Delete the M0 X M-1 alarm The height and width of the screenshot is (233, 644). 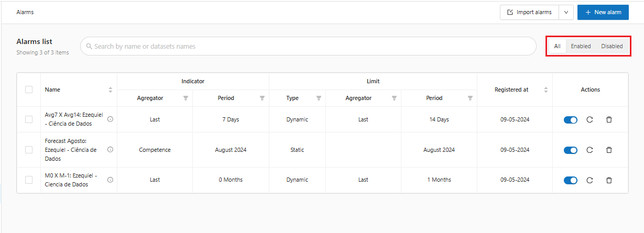609,180
